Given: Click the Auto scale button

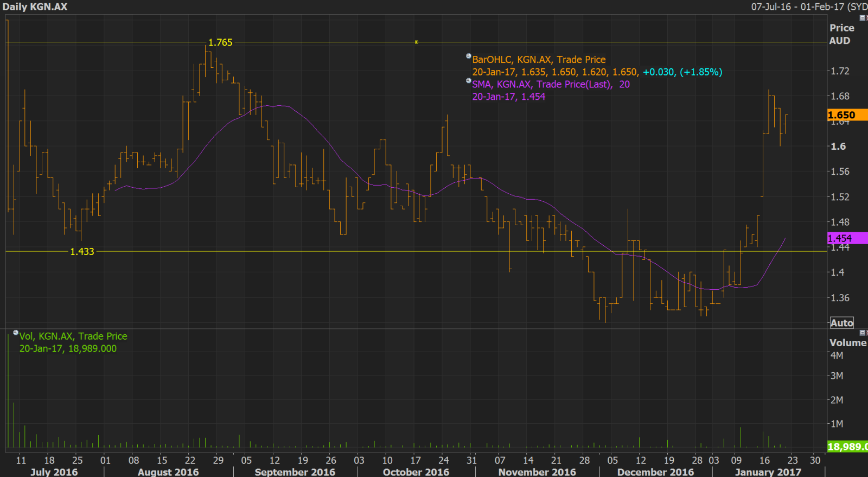Looking at the screenshot, I should pos(842,323).
